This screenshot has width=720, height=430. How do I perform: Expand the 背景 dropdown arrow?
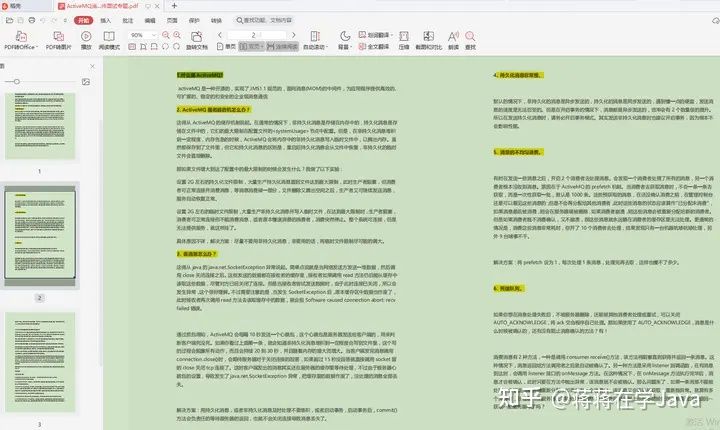(351, 47)
